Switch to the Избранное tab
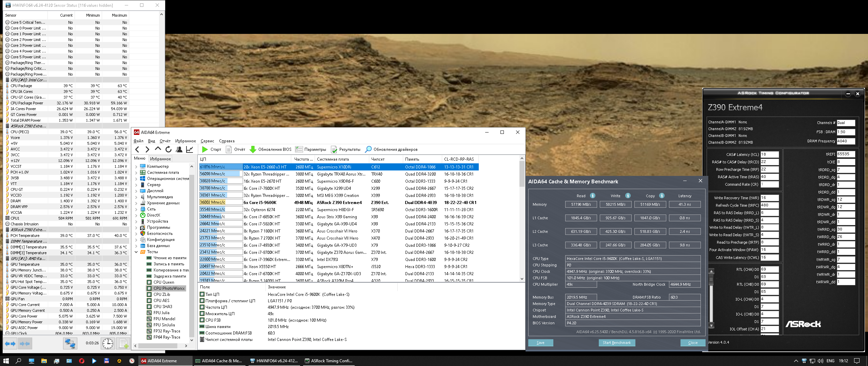The width and height of the screenshot is (868, 366). tap(160, 159)
